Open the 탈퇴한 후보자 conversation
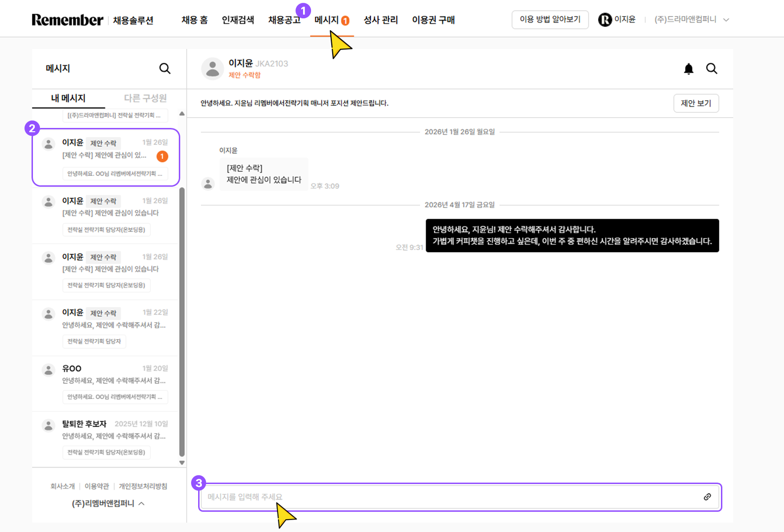This screenshot has height=532, width=784. [106, 439]
